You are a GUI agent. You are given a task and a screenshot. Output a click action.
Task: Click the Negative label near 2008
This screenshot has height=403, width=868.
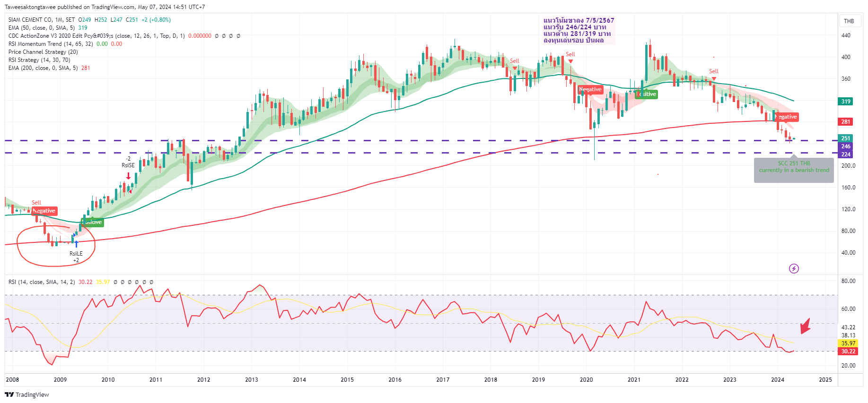coord(44,211)
